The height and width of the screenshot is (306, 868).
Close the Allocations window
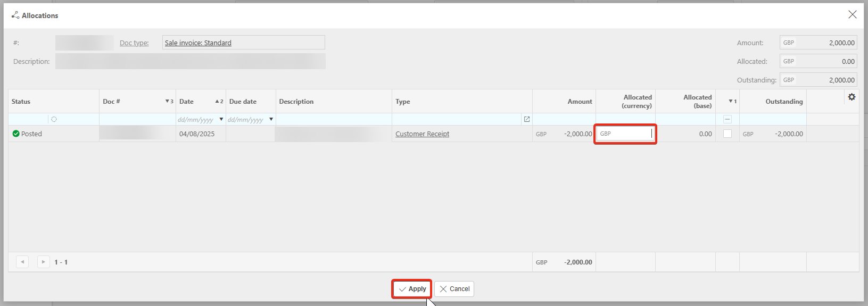click(x=852, y=15)
